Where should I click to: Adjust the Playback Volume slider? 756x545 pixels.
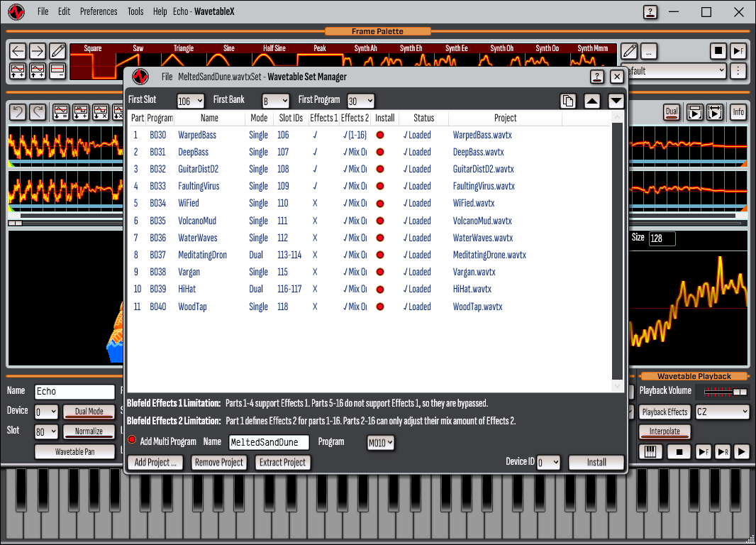pos(726,392)
